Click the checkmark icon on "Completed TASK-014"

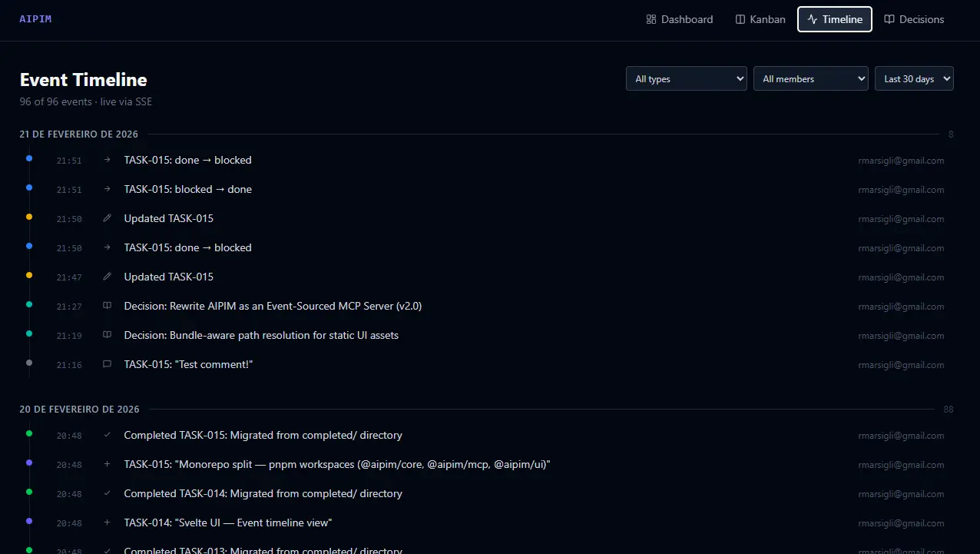pyautogui.click(x=107, y=493)
